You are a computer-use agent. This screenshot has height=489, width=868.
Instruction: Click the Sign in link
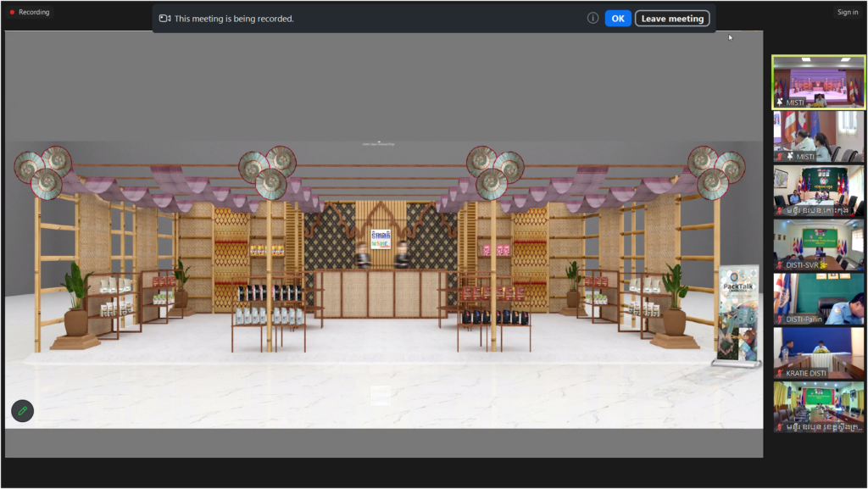pyautogui.click(x=847, y=12)
